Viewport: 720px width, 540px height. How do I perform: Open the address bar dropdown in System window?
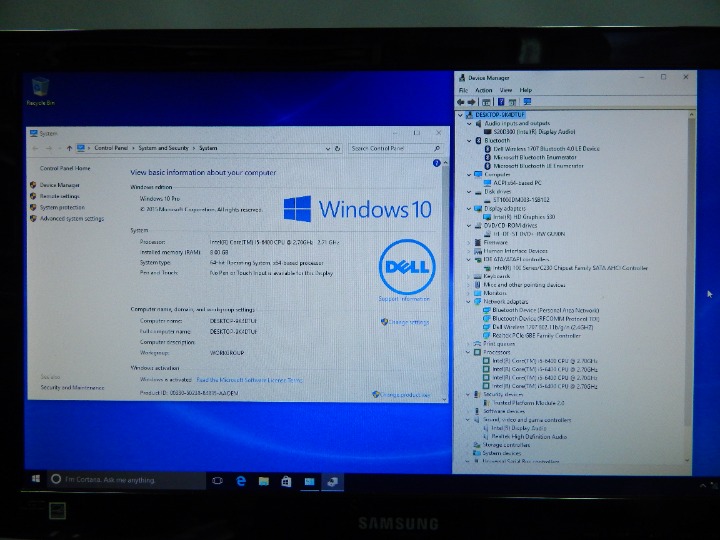point(327,148)
